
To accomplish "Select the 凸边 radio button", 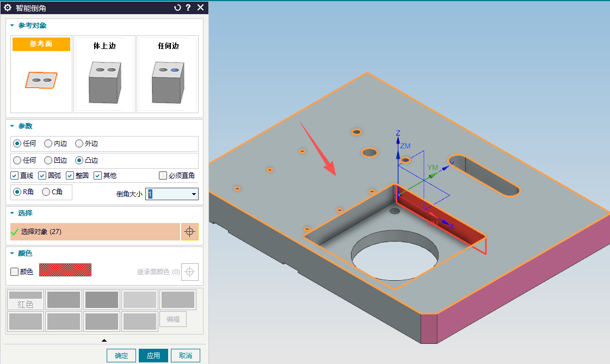I will coord(79,160).
